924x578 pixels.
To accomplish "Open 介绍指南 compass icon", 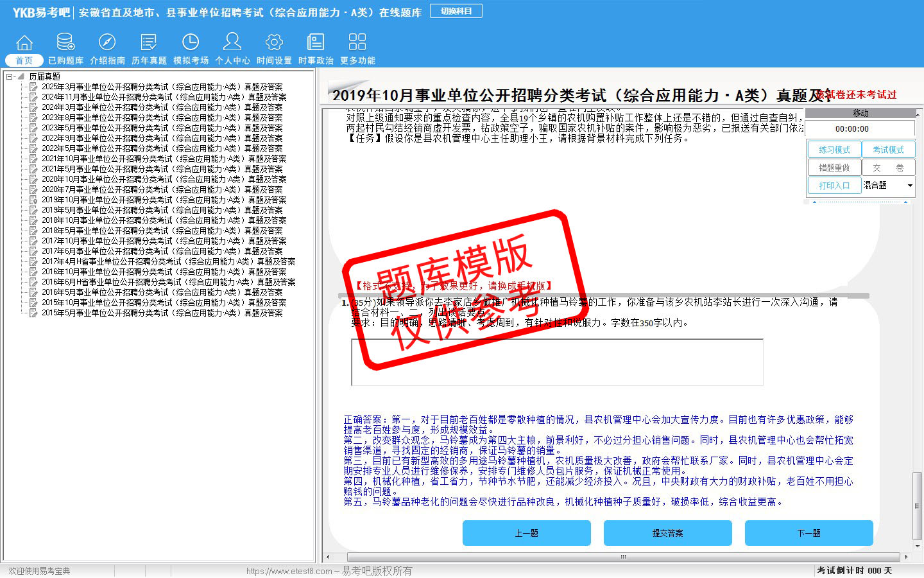I will click(x=107, y=43).
